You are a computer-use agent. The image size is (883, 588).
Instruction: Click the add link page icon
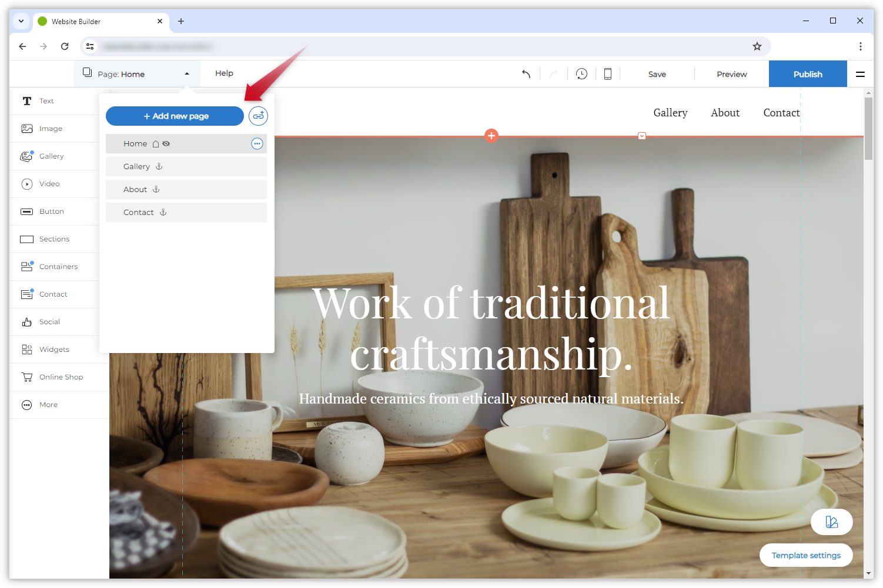point(258,116)
